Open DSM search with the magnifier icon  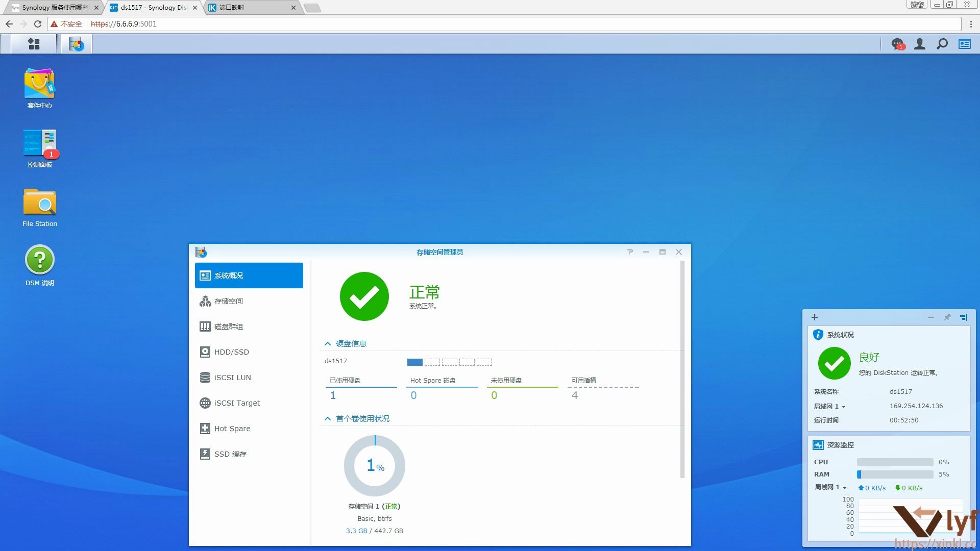coord(942,44)
